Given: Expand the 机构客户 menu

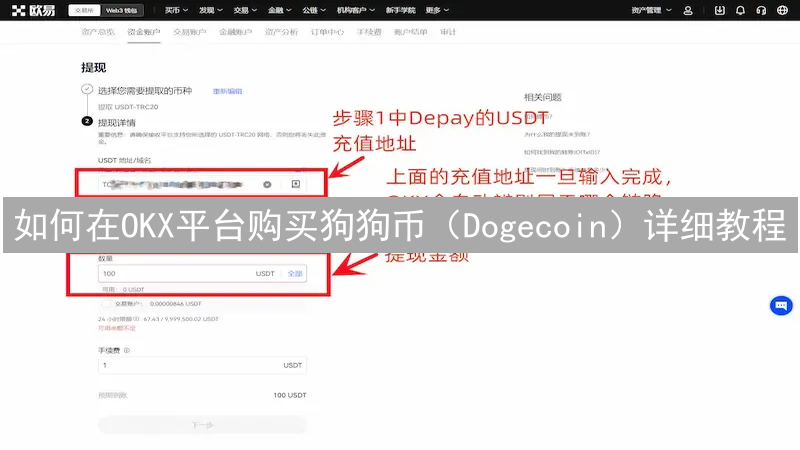Looking at the screenshot, I should pyautogui.click(x=356, y=10).
